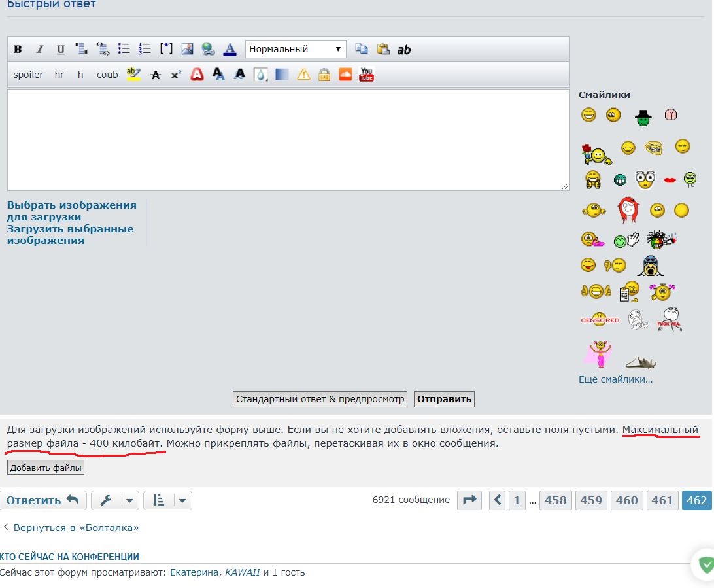
Task: Open the "Ещё смайлики…" link
Action: click(615, 379)
